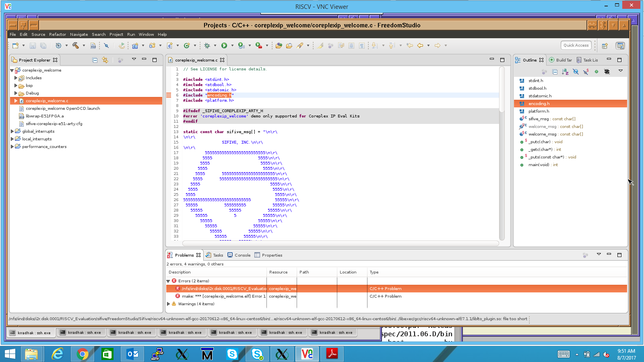Expand the Warnings (4 items) group
This screenshot has width=644, height=362.
click(x=168, y=304)
